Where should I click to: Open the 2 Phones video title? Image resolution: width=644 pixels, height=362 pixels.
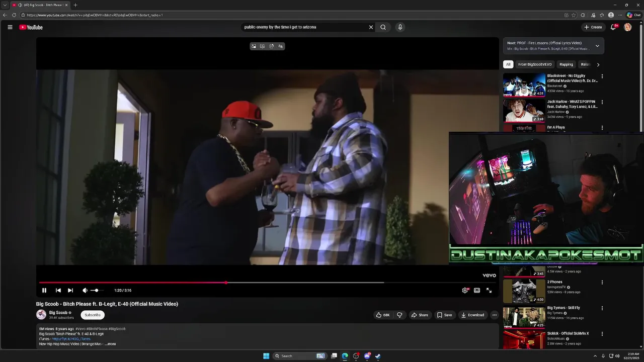click(x=554, y=282)
